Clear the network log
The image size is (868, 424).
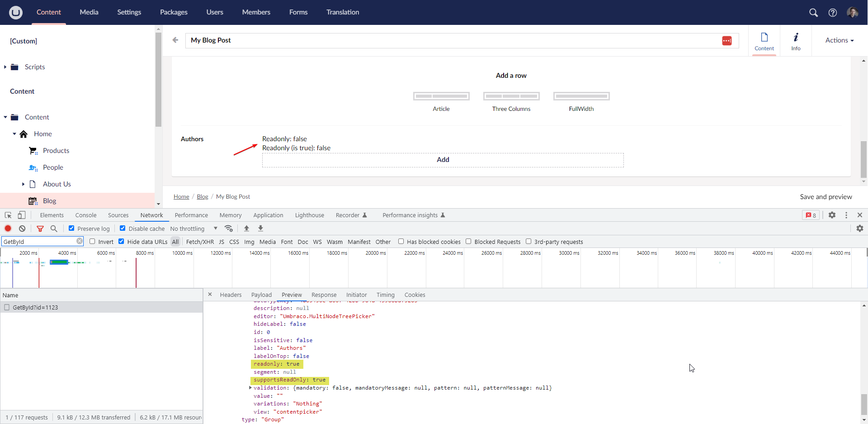22,229
